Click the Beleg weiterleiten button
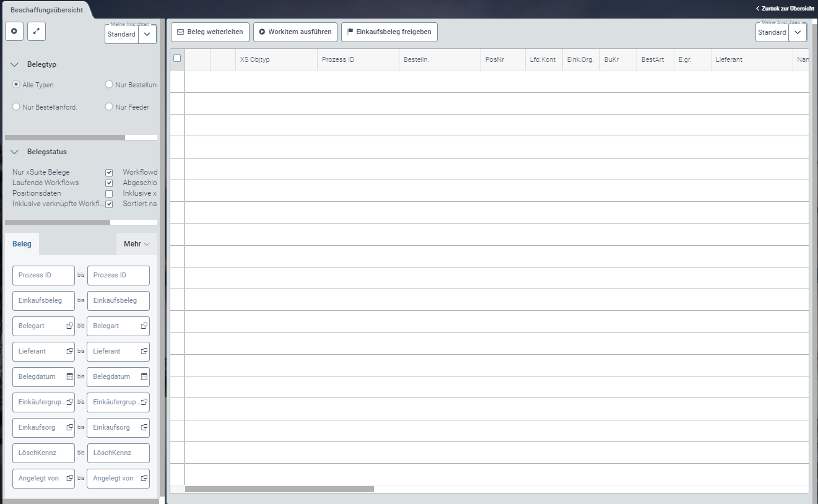818x504 pixels. (210, 32)
